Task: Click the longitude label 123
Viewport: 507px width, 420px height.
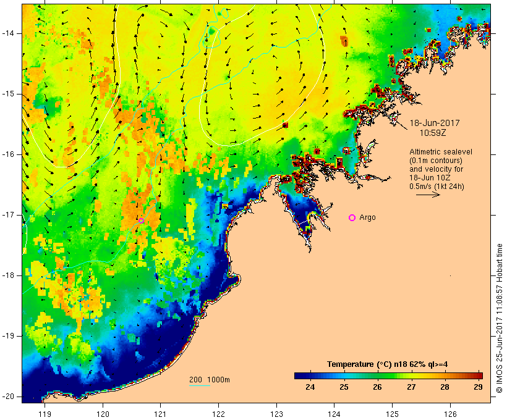Action: (x=276, y=414)
